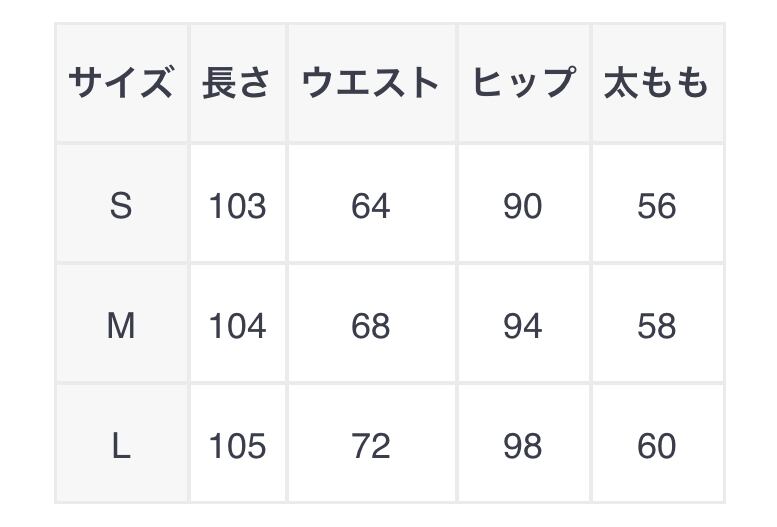Click the 長さ column header

pyautogui.click(x=237, y=83)
